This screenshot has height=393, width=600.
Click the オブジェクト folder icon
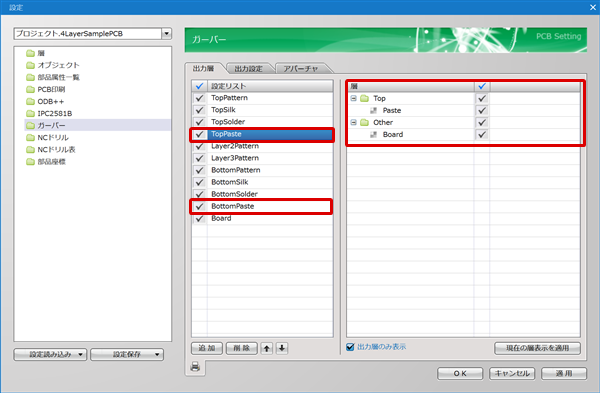point(31,65)
